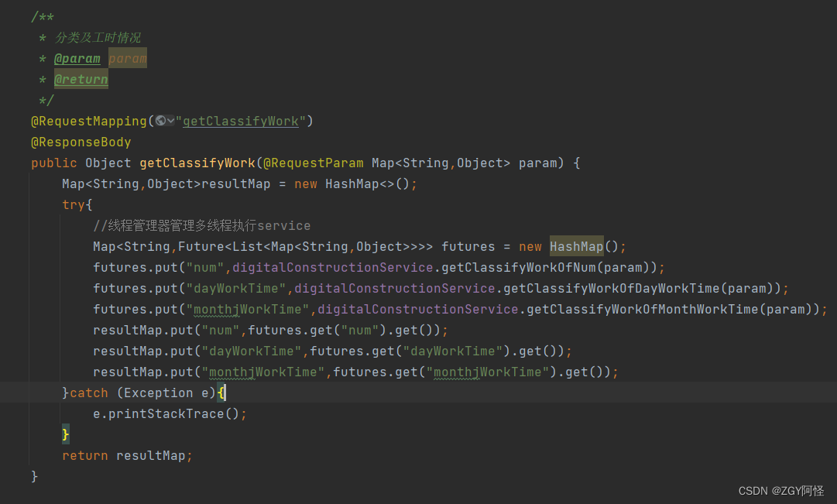Click the @return tag in the Javadoc
Screen dimensions: 837x504
(81, 80)
